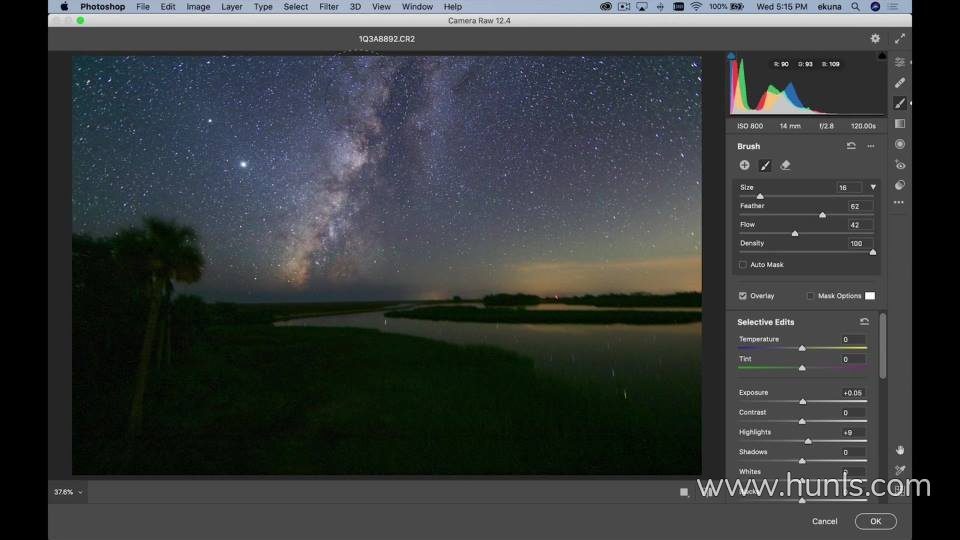Click the Size slider handle
The height and width of the screenshot is (540, 960).
[760, 197]
